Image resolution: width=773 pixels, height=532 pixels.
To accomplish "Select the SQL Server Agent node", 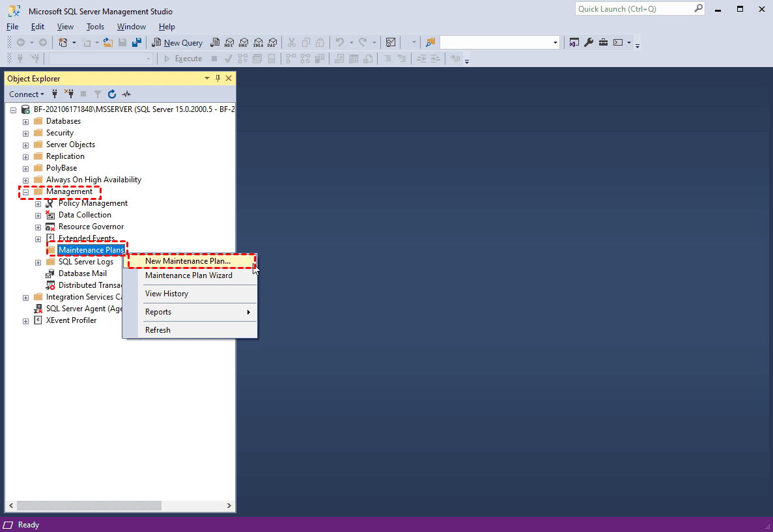I will (84, 309).
